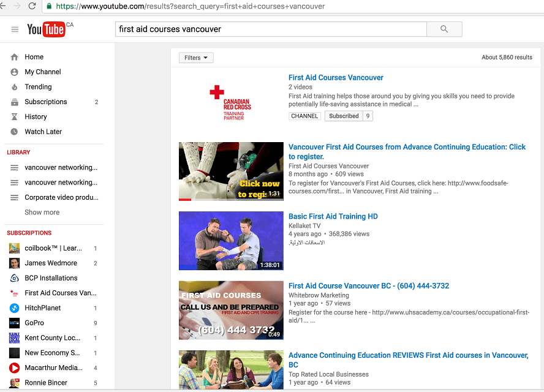Click the coilbook channel avatar

[14, 248]
